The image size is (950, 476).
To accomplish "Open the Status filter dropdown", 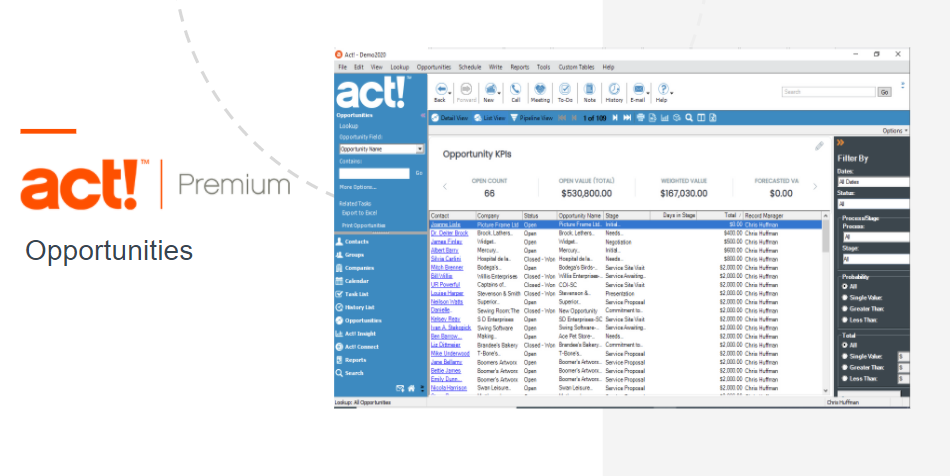I will pos(873,204).
